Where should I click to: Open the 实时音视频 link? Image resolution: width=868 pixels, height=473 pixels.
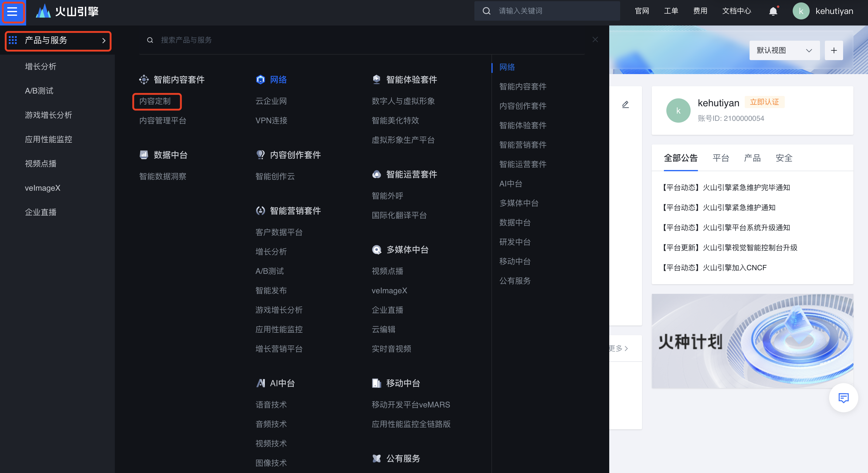click(x=391, y=349)
